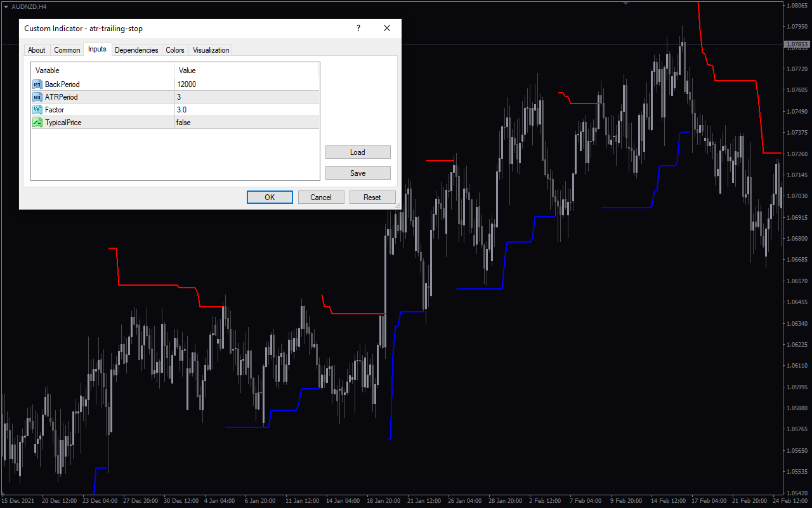The height and width of the screenshot is (508, 812).
Task: Click the 15 Dec 2021 time label
Action: pos(17,501)
